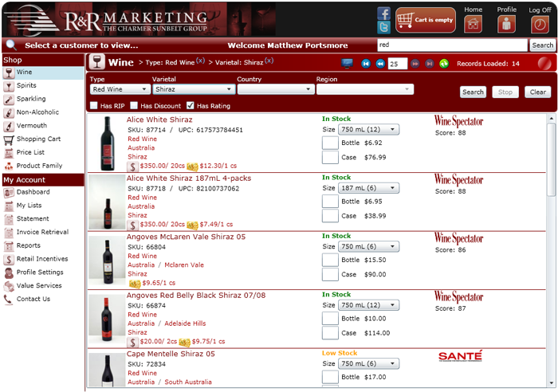This screenshot has width=558, height=392.
Task: Click the Dashboard sidebar icon
Action: (9, 193)
